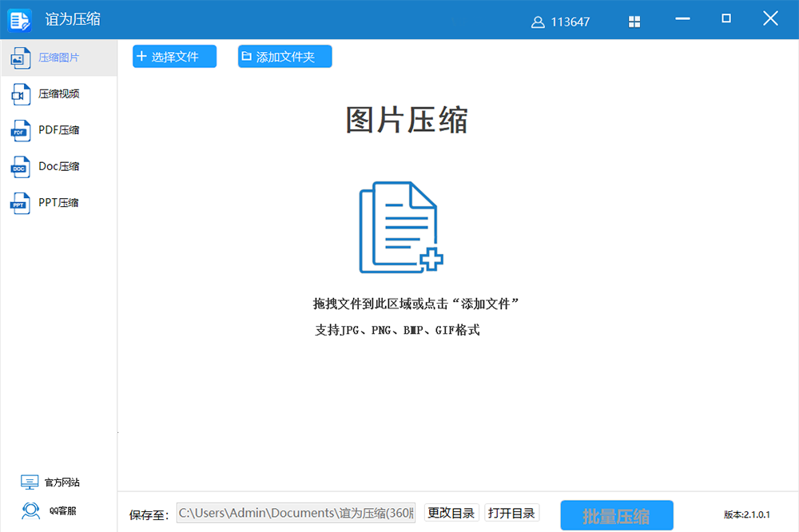Choose the Doc压缩 document icon

click(20, 167)
